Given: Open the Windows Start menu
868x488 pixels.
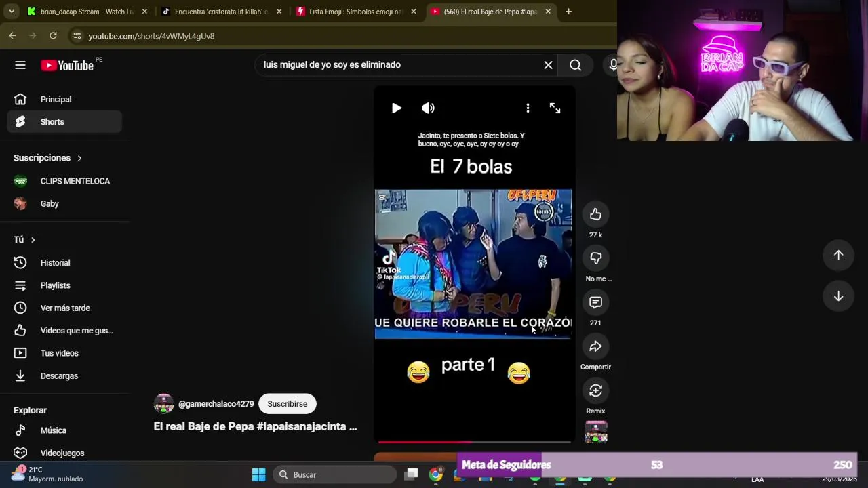Looking at the screenshot, I should [x=258, y=474].
